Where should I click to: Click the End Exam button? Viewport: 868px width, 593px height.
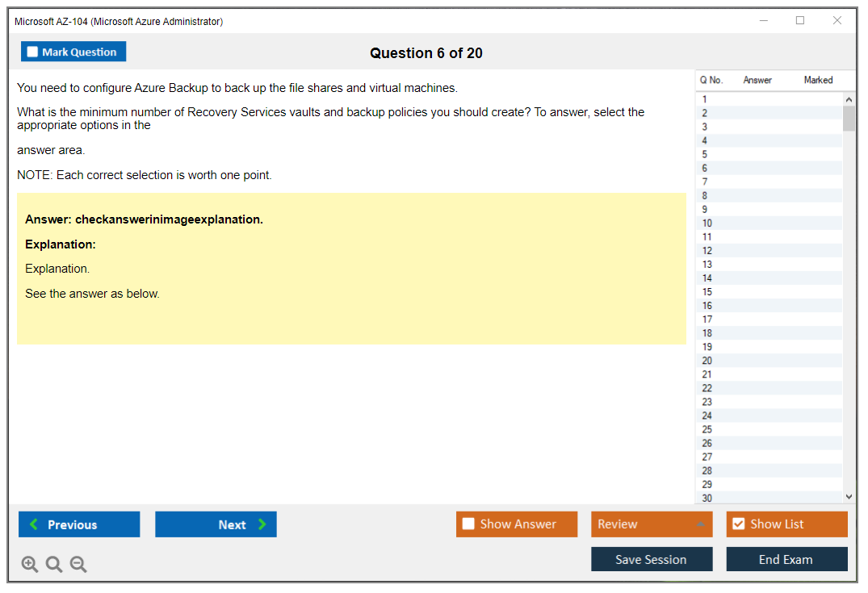(x=786, y=558)
